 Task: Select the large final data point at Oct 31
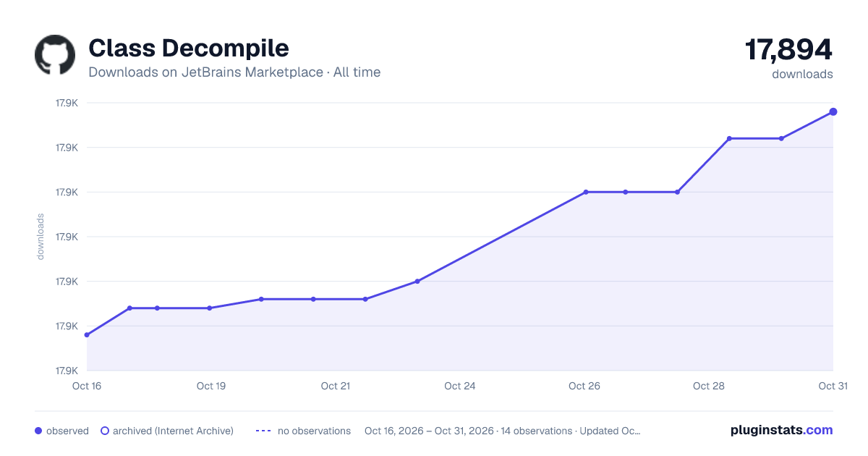(833, 111)
